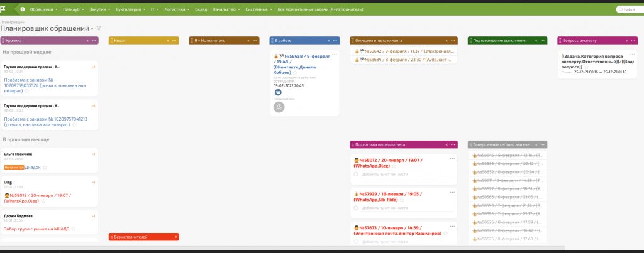Tick checklist circle under task №58012 WhatsApp Oleg
This screenshot has width=644, height=253.
coord(356,174)
